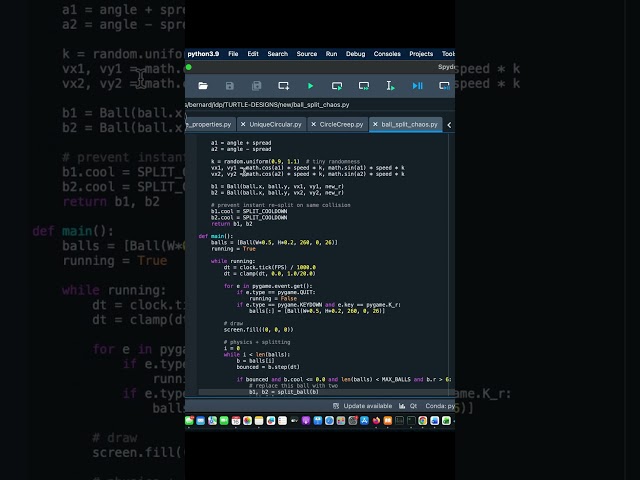Open Photos from the Dock
This screenshot has height=480, width=640.
[x=247, y=420]
